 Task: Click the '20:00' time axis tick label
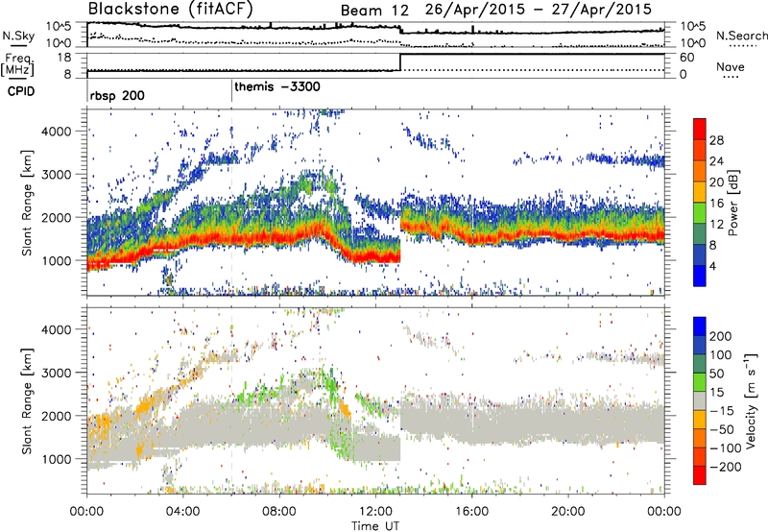(x=567, y=512)
